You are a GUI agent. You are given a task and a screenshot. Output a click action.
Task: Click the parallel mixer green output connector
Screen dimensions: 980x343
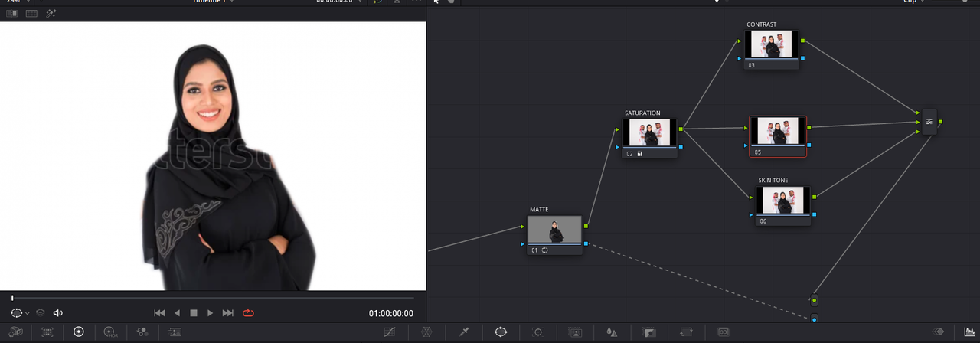[x=941, y=122]
